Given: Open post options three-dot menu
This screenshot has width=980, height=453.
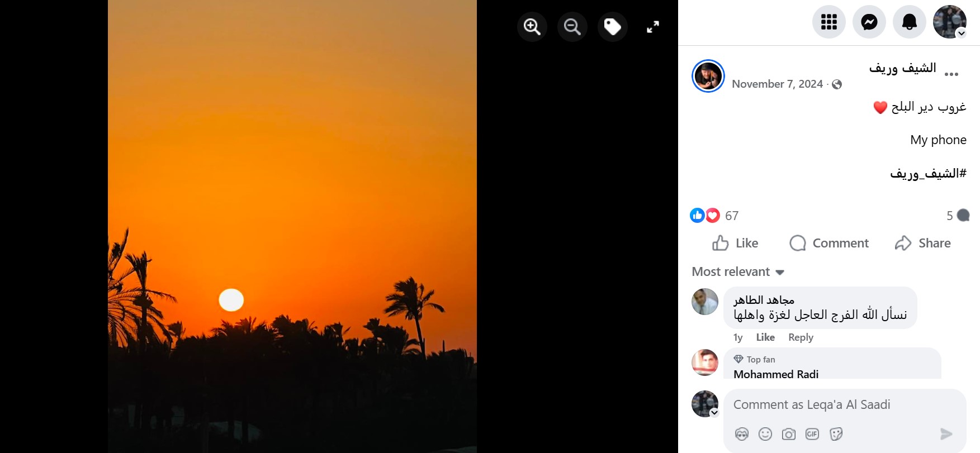Looking at the screenshot, I should click(951, 74).
